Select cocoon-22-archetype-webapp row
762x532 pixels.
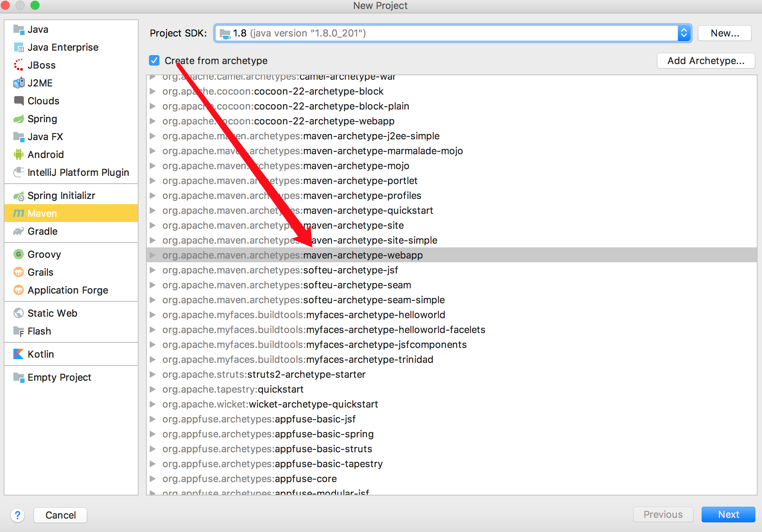452,121
